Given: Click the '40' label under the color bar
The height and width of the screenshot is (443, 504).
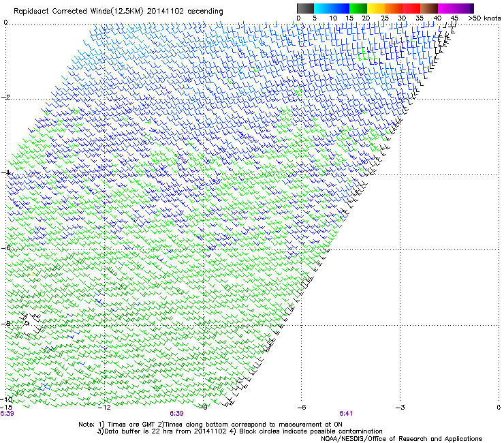Looking at the screenshot, I should [x=437, y=18].
